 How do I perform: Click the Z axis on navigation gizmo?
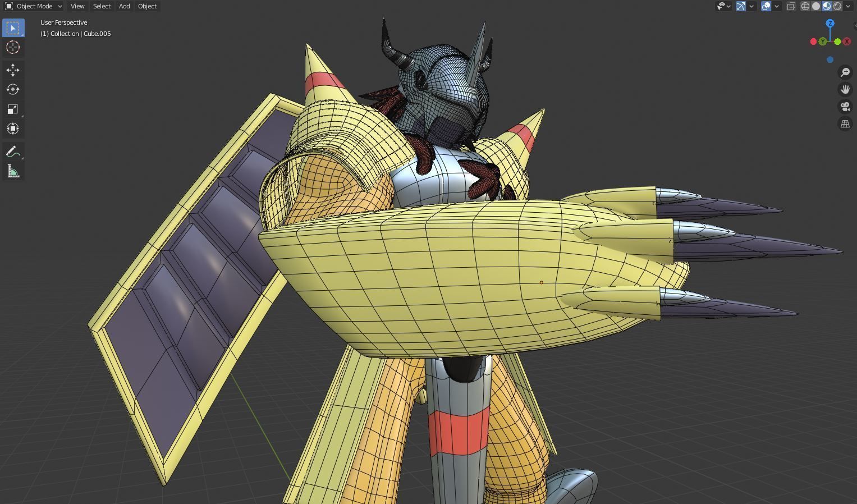(x=830, y=23)
